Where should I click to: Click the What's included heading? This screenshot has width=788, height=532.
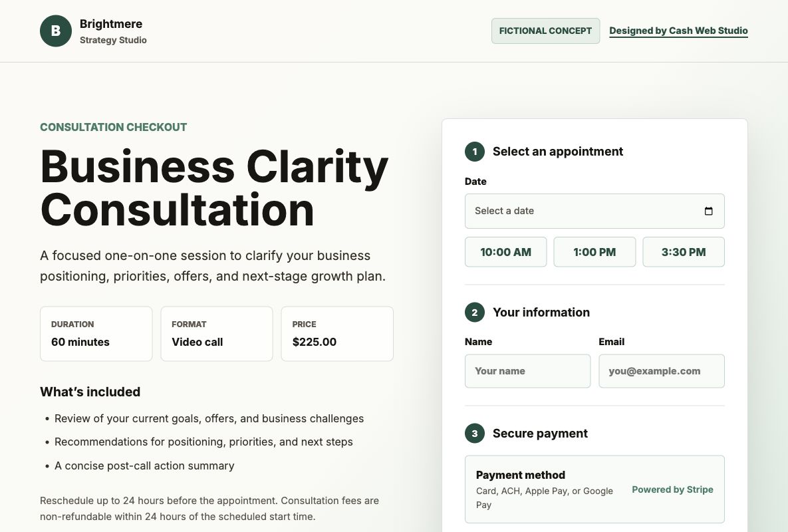coord(90,392)
